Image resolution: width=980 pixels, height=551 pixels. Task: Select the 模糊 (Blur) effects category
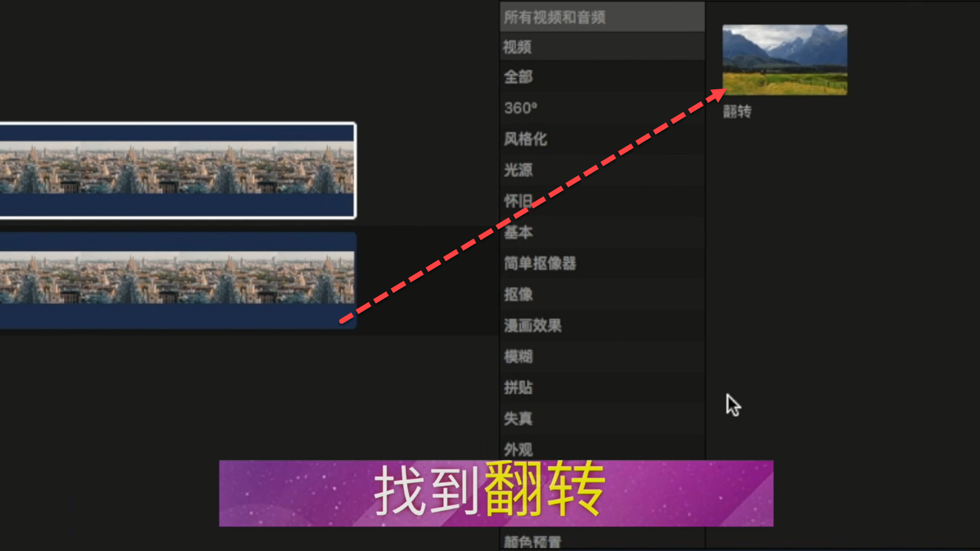517,356
